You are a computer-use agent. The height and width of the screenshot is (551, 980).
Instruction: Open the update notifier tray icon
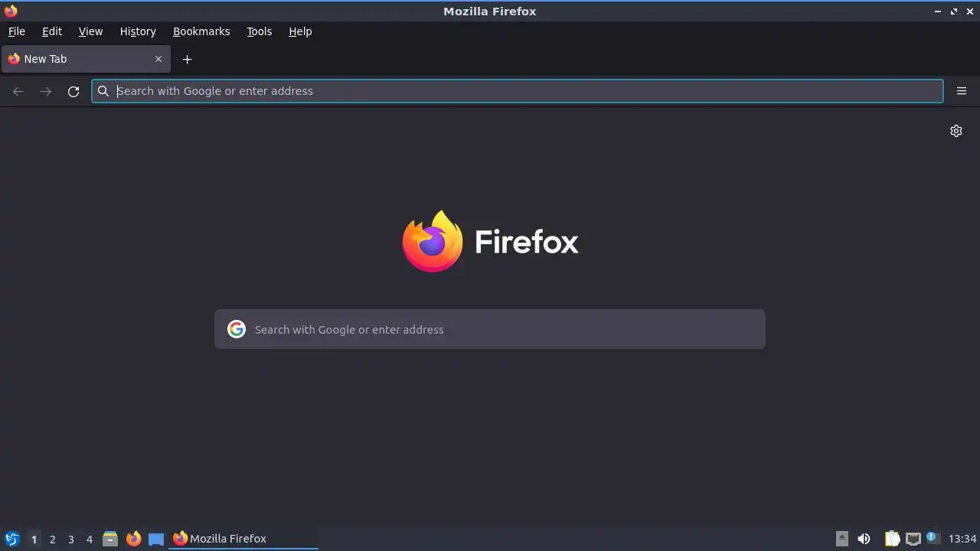(x=933, y=538)
